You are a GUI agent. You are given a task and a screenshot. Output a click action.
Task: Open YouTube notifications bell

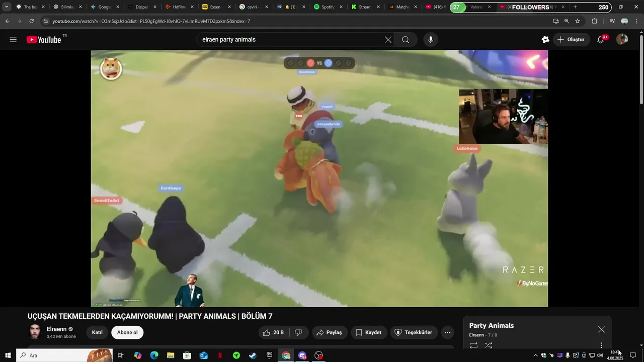[x=601, y=40]
